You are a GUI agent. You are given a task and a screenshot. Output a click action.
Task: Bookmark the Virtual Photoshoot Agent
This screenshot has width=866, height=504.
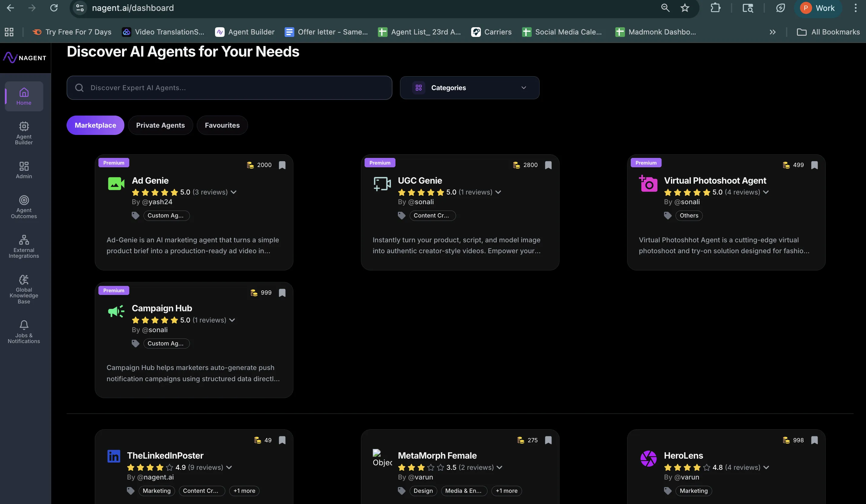pos(815,165)
